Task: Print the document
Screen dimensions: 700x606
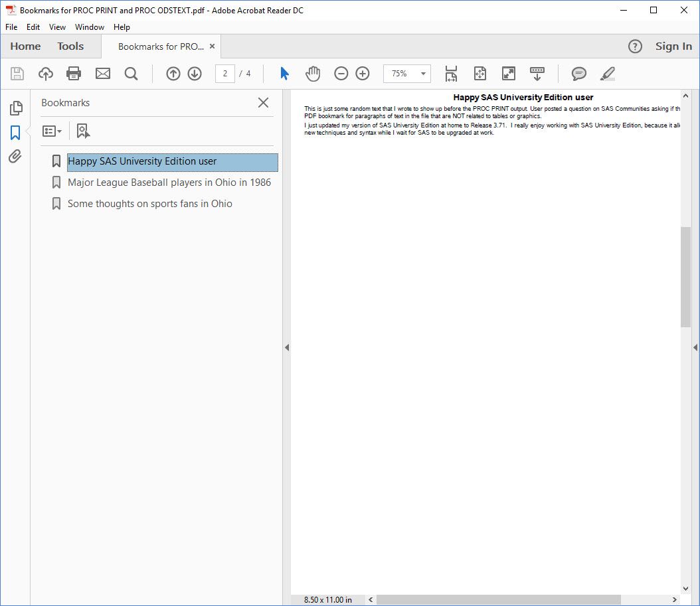Action: pyautogui.click(x=74, y=74)
